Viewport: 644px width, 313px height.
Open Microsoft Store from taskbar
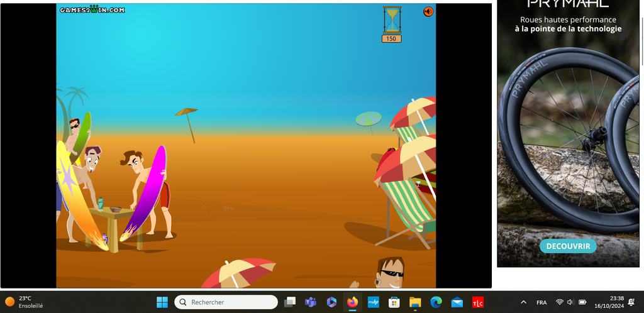pyautogui.click(x=394, y=302)
